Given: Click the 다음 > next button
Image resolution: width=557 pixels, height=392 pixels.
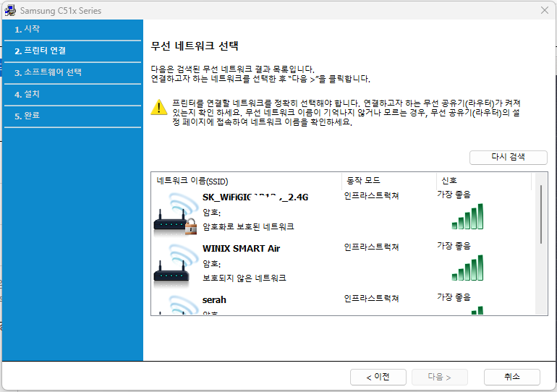Looking at the screenshot, I should click(439, 377).
